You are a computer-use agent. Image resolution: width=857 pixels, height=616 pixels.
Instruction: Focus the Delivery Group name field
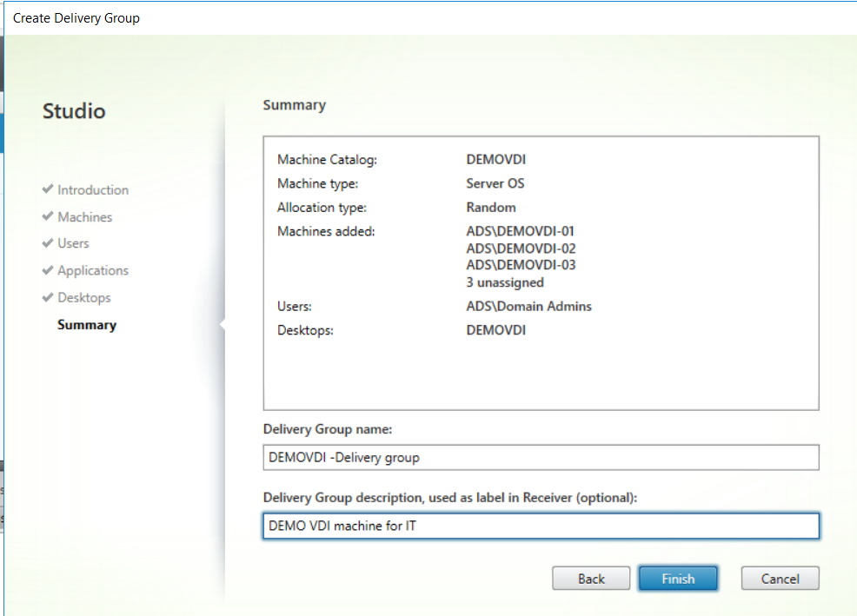point(541,458)
